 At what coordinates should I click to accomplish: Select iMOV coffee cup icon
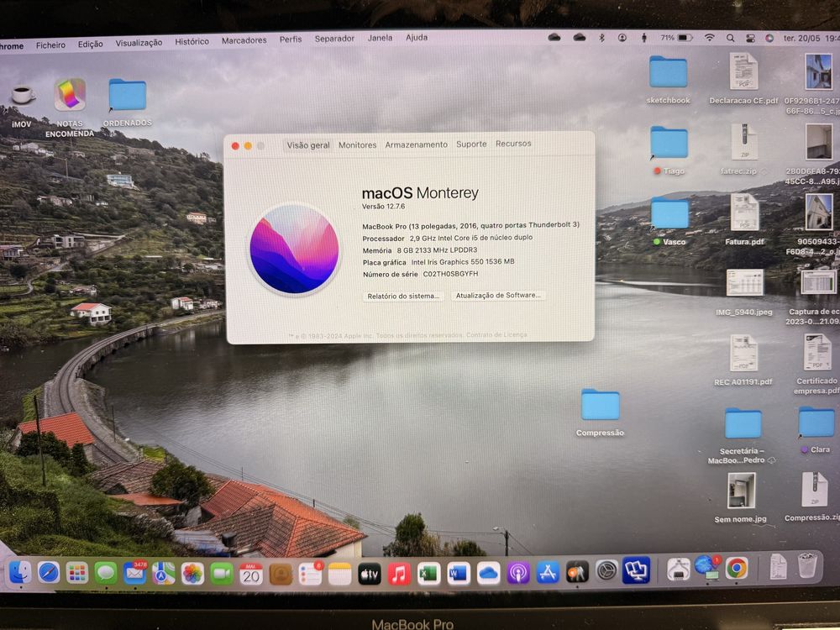click(x=22, y=106)
